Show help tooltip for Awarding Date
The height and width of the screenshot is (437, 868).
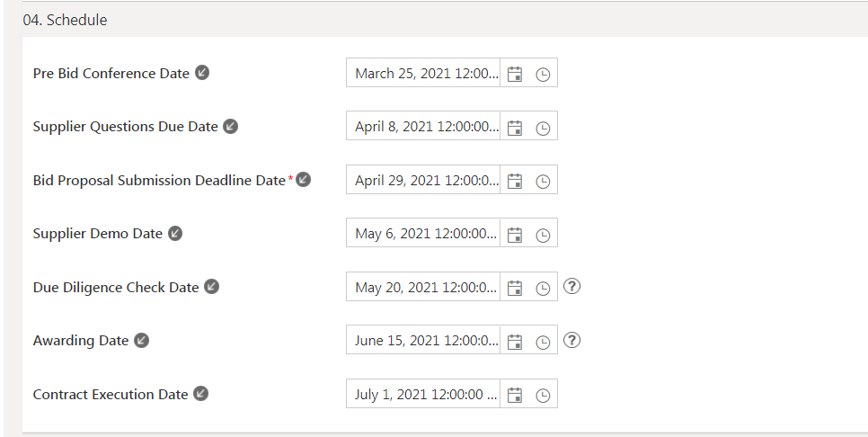(571, 340)
